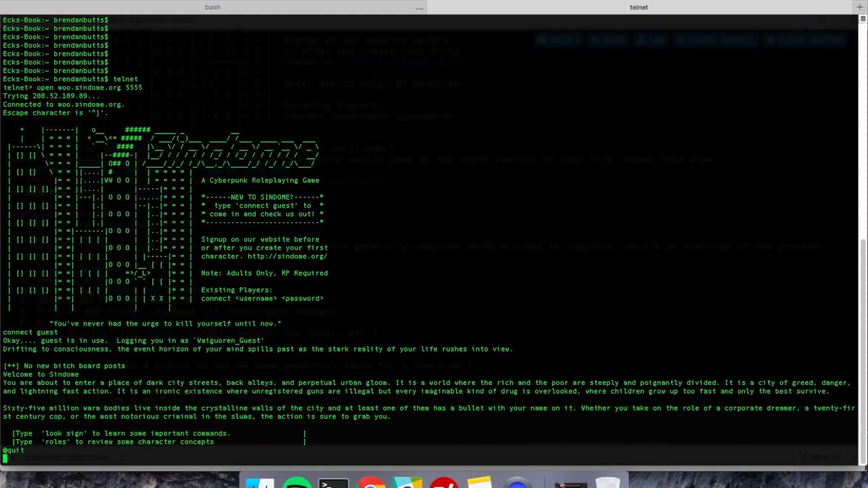
Task: Open the Trash in the dock
Action: click(x=608, y=483)
